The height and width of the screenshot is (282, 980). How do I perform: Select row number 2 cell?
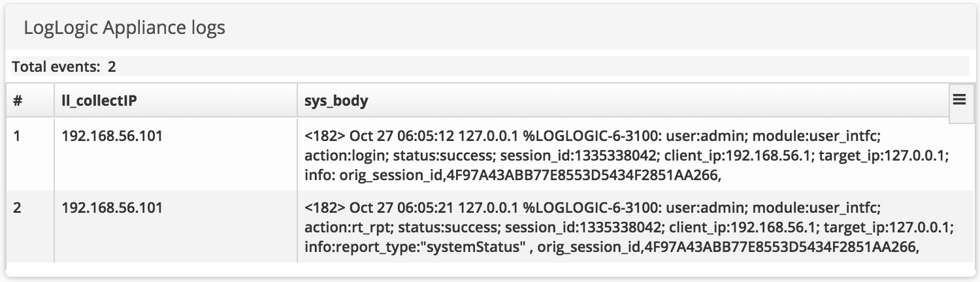18,208
